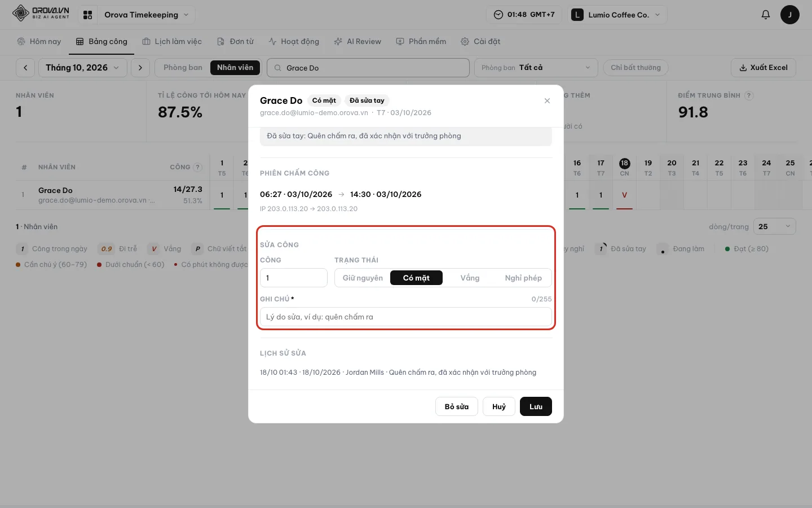Open the notifications bell

pyautogui.click(x=765, y=15)
